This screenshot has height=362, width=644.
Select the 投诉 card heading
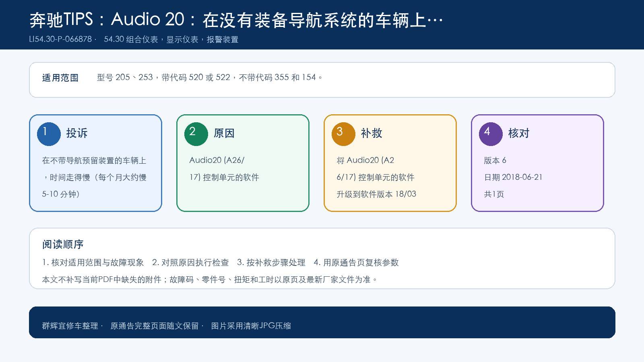77,133
